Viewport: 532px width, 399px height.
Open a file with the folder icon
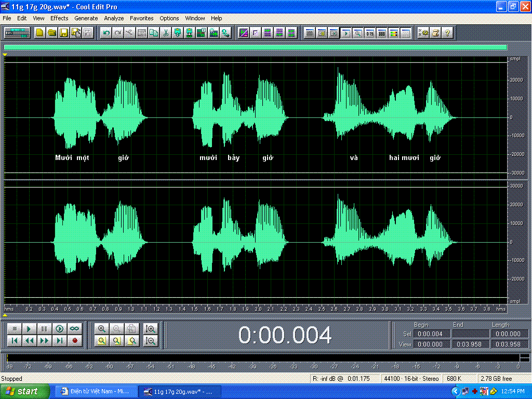click(x=52, y=33)
